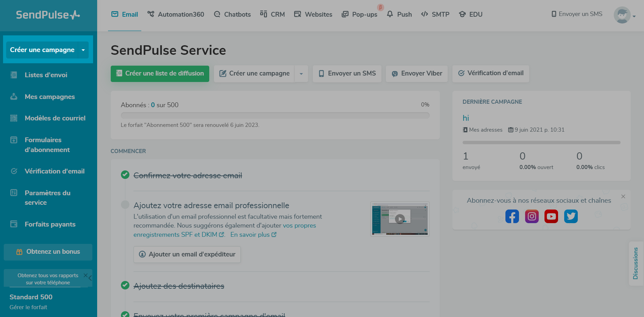Click the Forfaits payants sidebar icon

[14, 224]
